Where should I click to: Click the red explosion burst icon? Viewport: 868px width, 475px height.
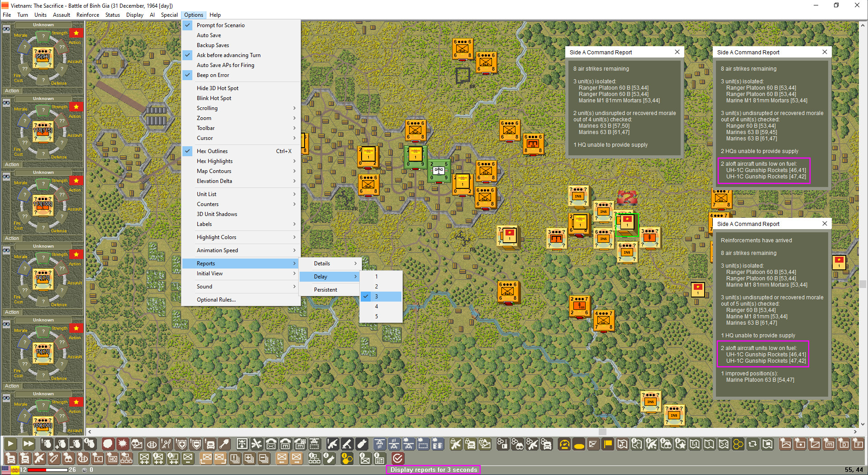(x=122, y=444)
